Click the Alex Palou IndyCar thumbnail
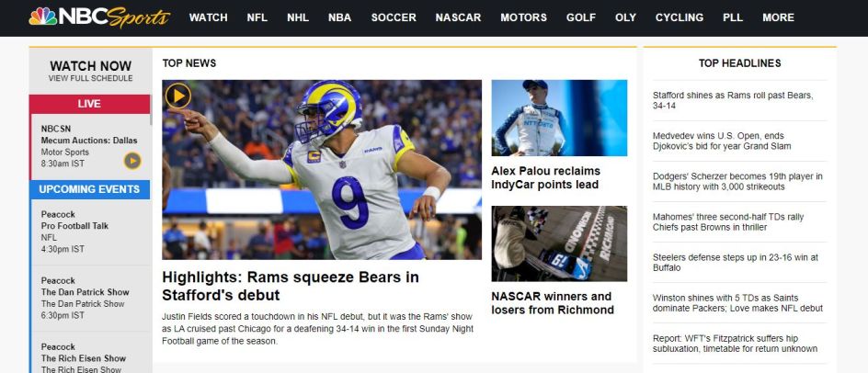 coord(559,118)
